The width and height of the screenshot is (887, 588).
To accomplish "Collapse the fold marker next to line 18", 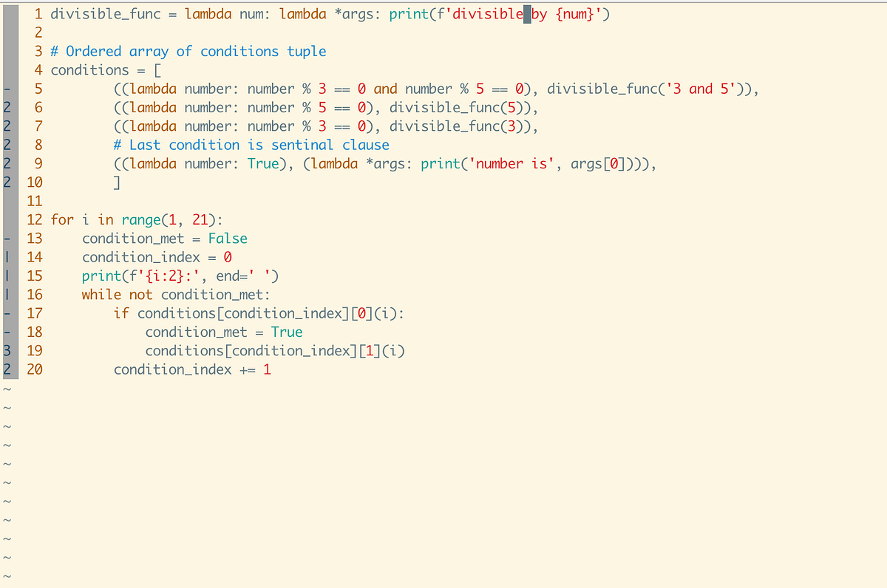I will (6, 331).
